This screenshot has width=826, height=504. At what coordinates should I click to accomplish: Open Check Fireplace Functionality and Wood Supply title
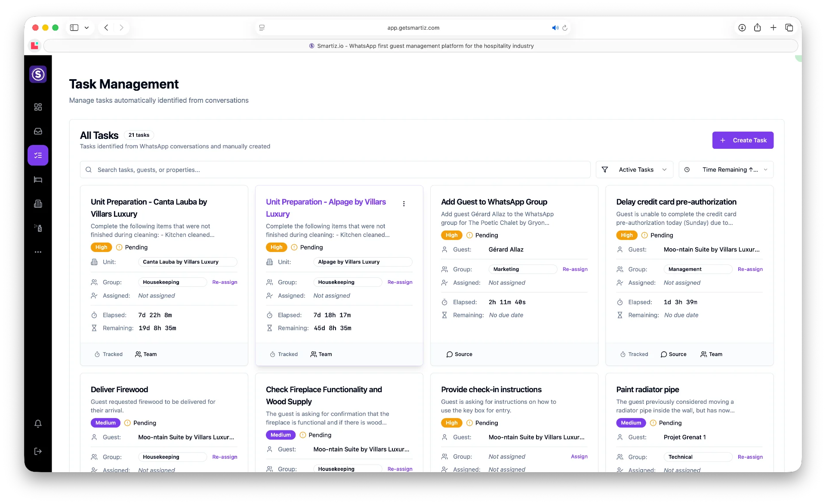click(324, 395)
